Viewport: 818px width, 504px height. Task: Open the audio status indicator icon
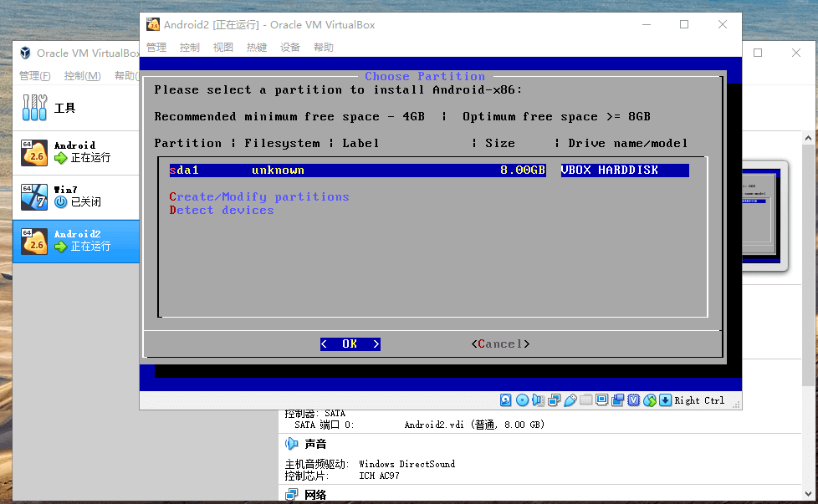538,400
